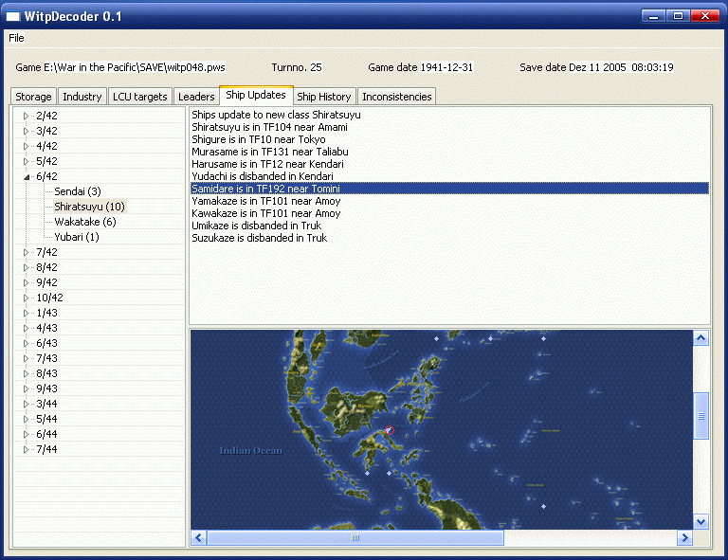
Task: Click the map horizontal scrollbar thumb
Action: (355, 538)
